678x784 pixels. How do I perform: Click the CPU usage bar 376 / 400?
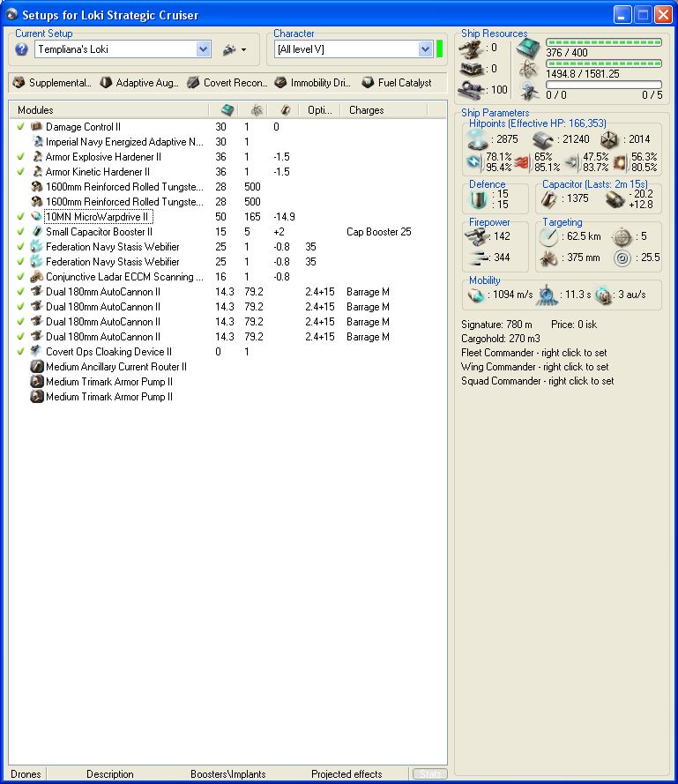tap(604, 42)
